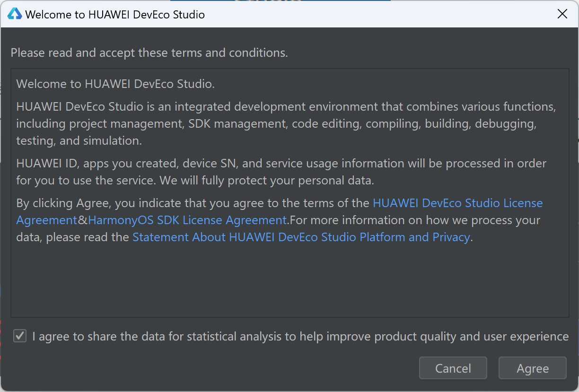Click the paragraph describing integrated development environment
The image size is (579, 392).
point(286,123)
